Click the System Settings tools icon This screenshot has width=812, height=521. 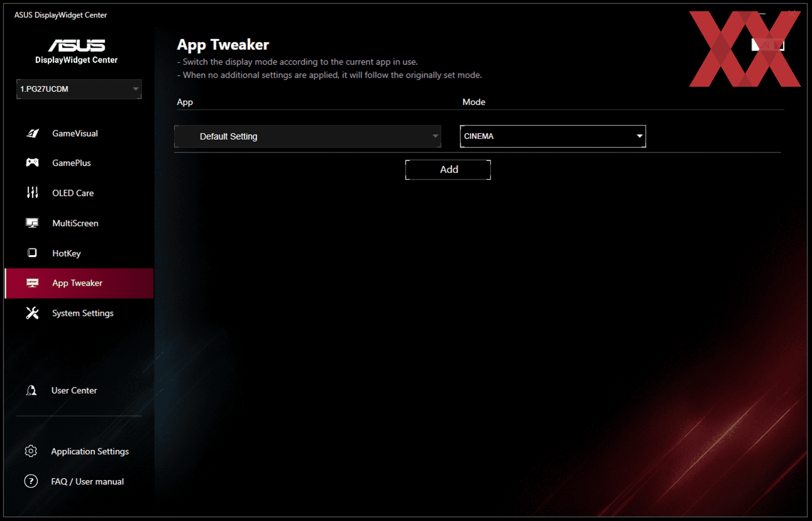[32, 313]
